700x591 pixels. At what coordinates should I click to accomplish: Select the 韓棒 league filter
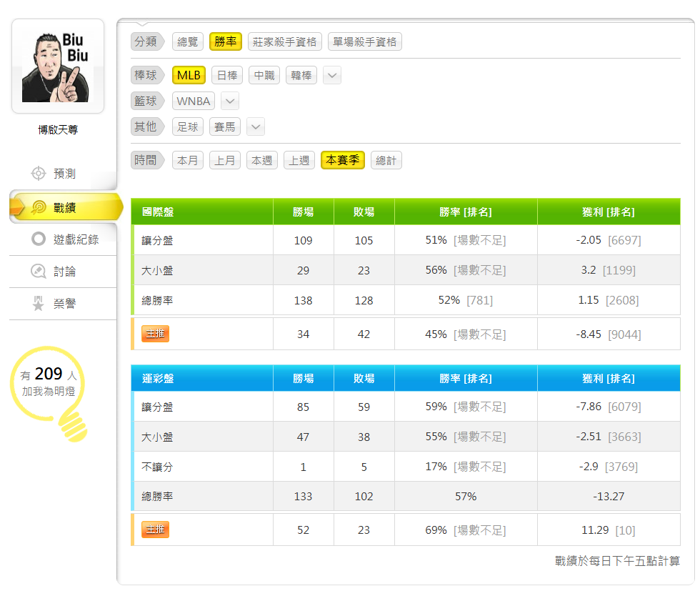(301, 75)
